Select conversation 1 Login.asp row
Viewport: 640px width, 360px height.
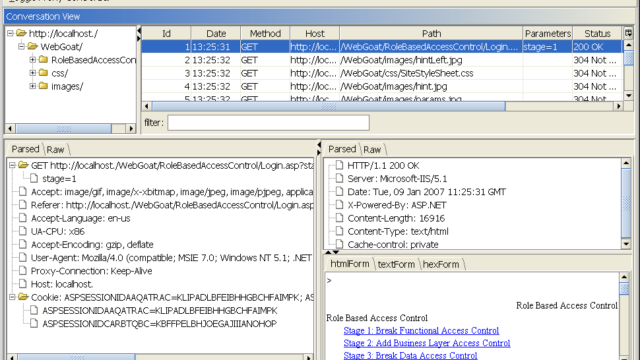pyautogui.click(x=382, y=47)
